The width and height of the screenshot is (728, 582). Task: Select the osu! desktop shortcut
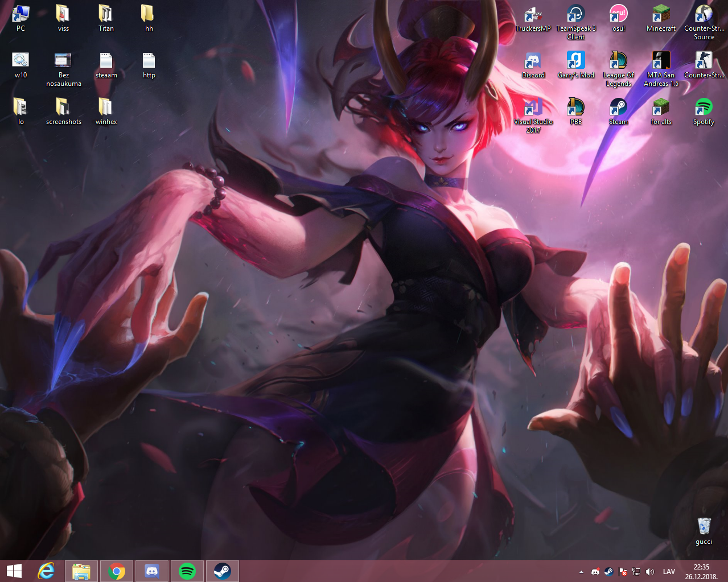[618, 18]
